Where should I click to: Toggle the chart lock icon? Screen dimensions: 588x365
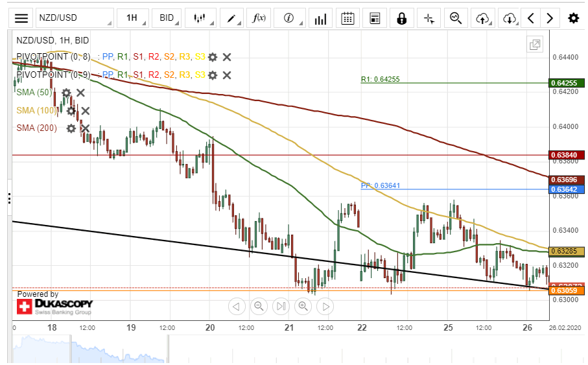click(402, 18)
